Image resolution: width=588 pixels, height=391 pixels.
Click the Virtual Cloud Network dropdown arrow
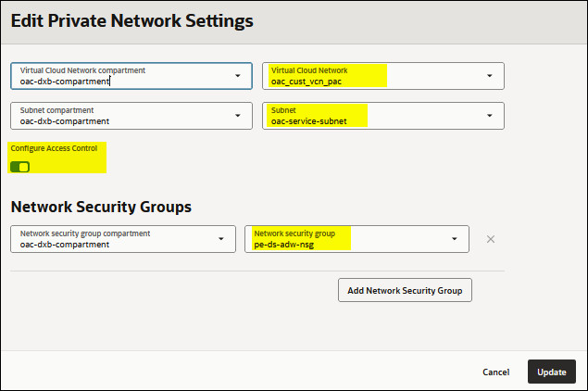489,76
